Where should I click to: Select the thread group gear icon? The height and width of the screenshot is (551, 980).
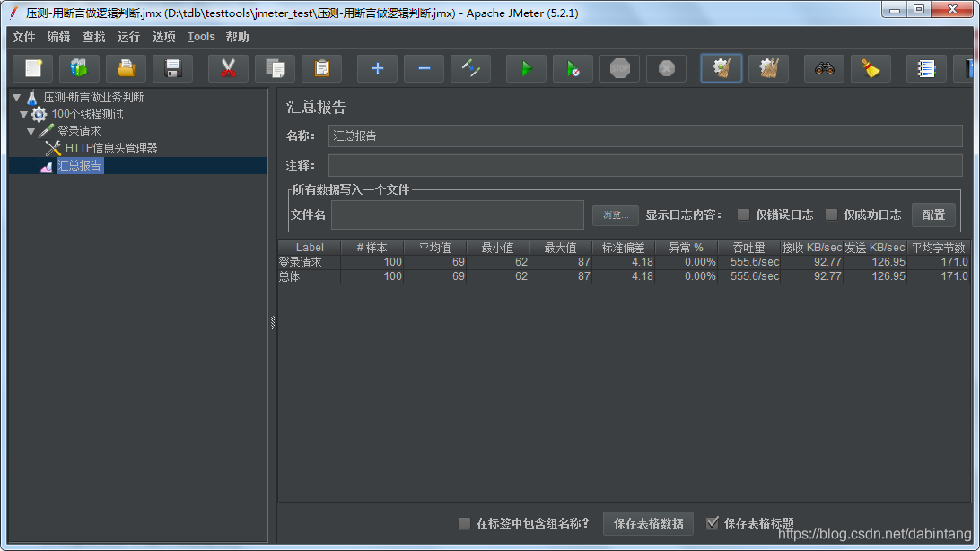(x=39, y=114)
